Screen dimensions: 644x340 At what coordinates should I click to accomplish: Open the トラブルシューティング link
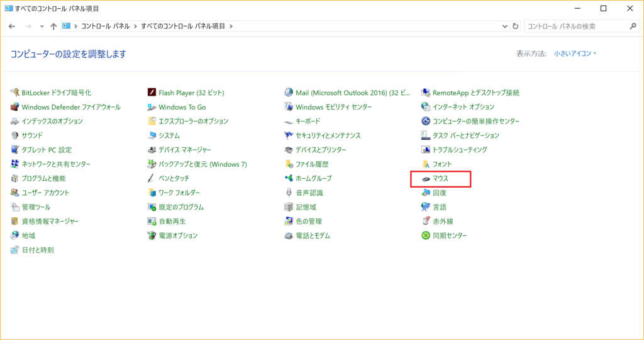coord(460,150)
